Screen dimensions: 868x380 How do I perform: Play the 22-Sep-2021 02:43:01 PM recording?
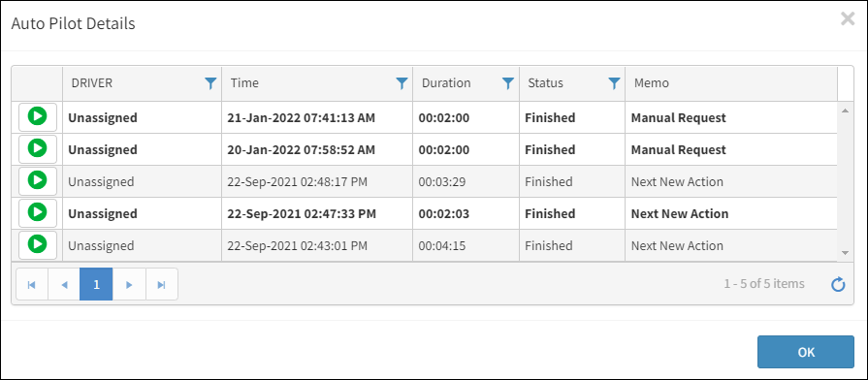(x=38, y=244)
